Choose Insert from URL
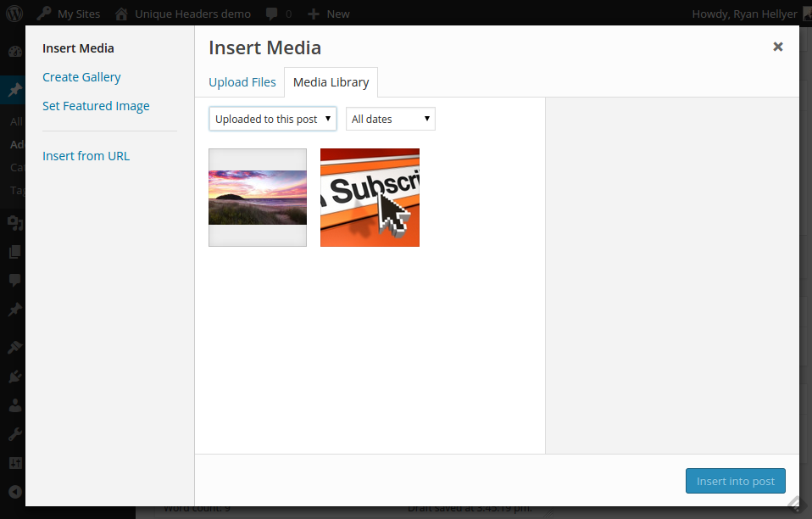Image resolution: width=812 pixels, height=519 pixels. 86,156
